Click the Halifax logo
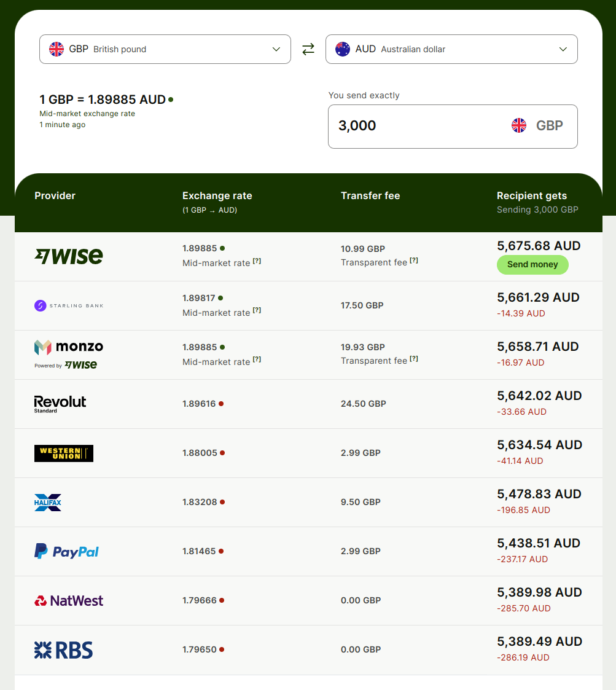Viewport: 616px width, 690px height. click(48, 502)
